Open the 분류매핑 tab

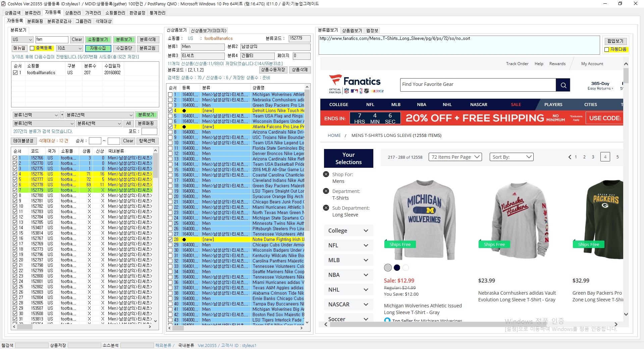point(35,21)
